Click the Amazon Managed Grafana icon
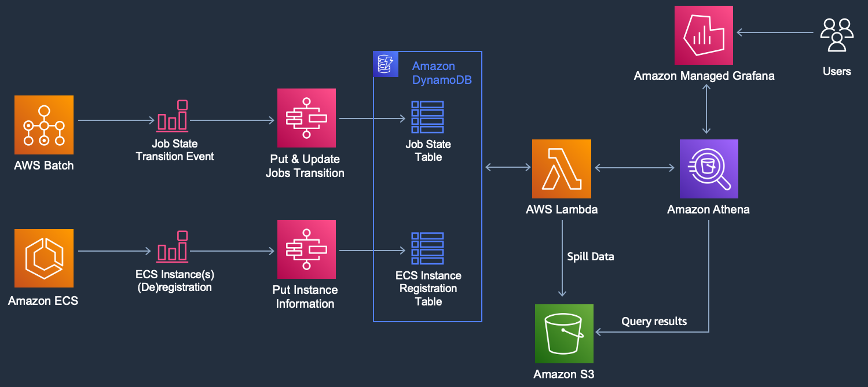868x387 pixels. click(704, 35)
